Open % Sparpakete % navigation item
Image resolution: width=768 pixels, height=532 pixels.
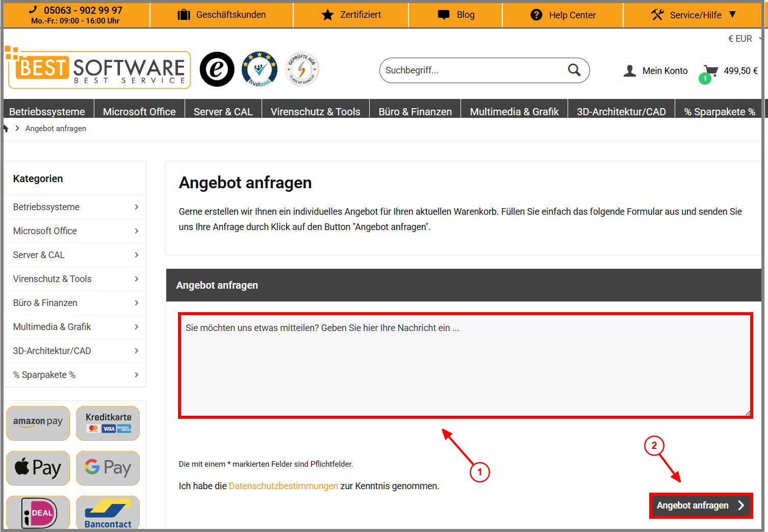[720, 111]
